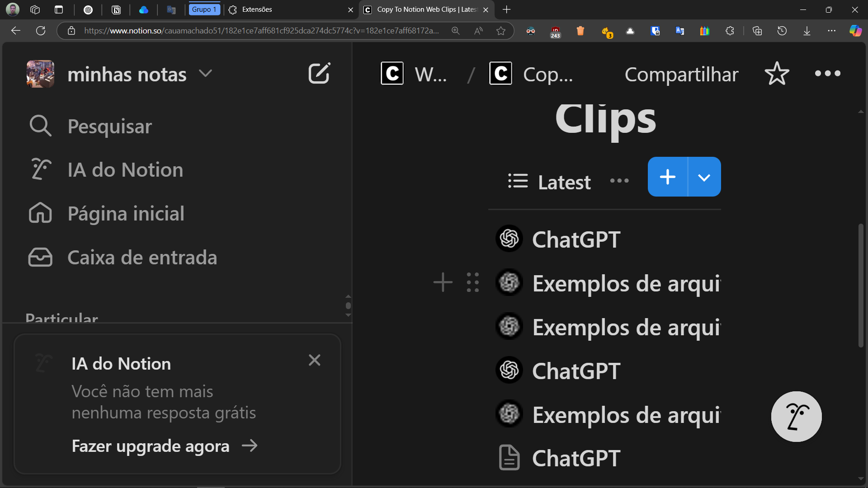Click the document page icon next to ChatGPT
This screenshot has width=868, height=488.
click(509, 458)
